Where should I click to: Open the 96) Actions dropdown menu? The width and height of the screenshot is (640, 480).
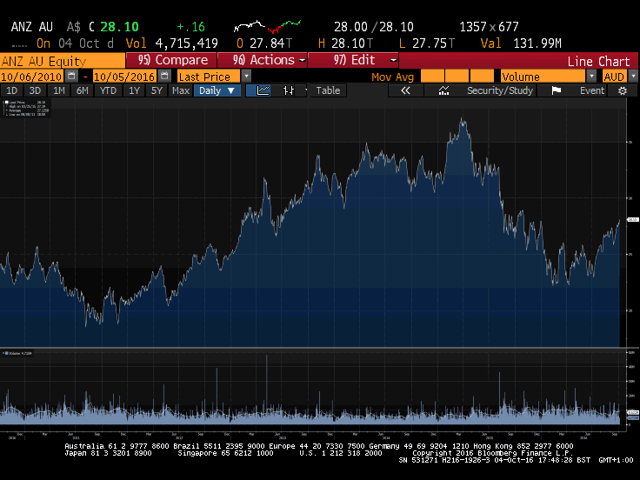click(262, 60)
